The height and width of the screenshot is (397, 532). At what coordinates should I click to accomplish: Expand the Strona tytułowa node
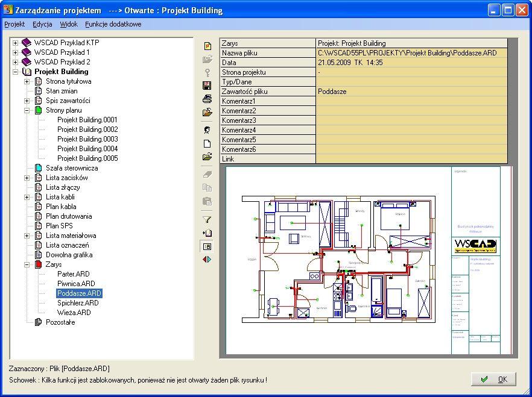tap(27, 82)
